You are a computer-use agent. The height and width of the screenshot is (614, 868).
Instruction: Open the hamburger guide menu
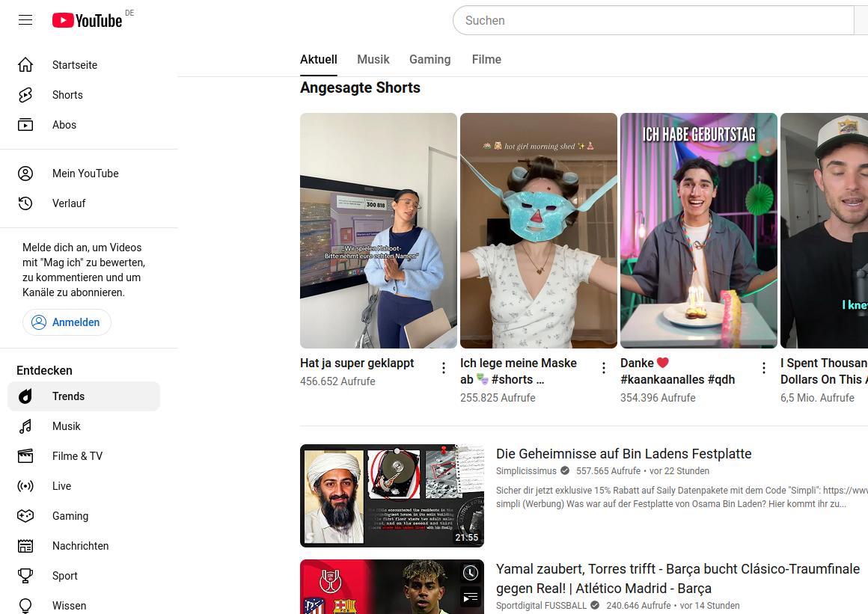click(25, 20)
